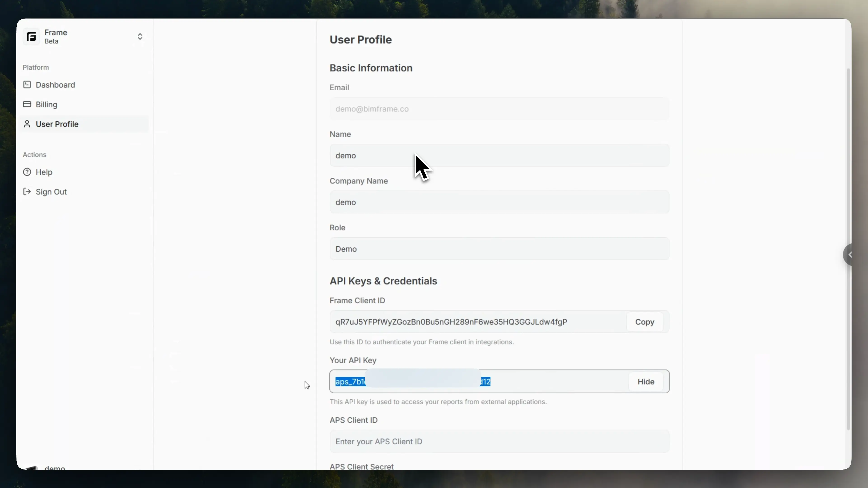Click the Frame logo icon
The width and height of the screenshot is (868, 488).
[x=31, y=36]
